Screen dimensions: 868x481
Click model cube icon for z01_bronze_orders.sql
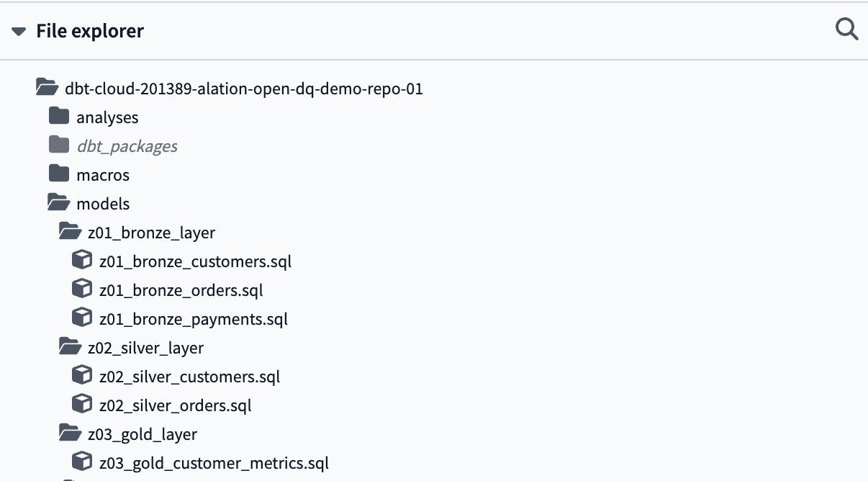[x=82, y=289]
